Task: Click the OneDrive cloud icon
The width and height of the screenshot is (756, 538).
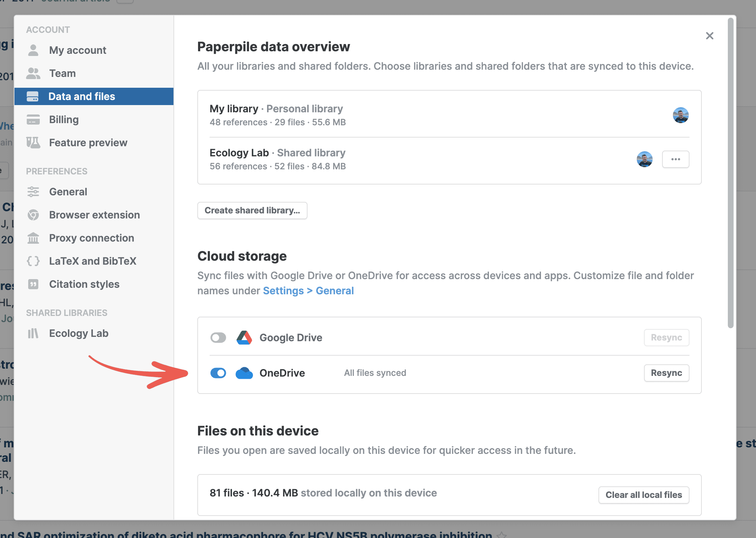Action: (x=244, y=373)
